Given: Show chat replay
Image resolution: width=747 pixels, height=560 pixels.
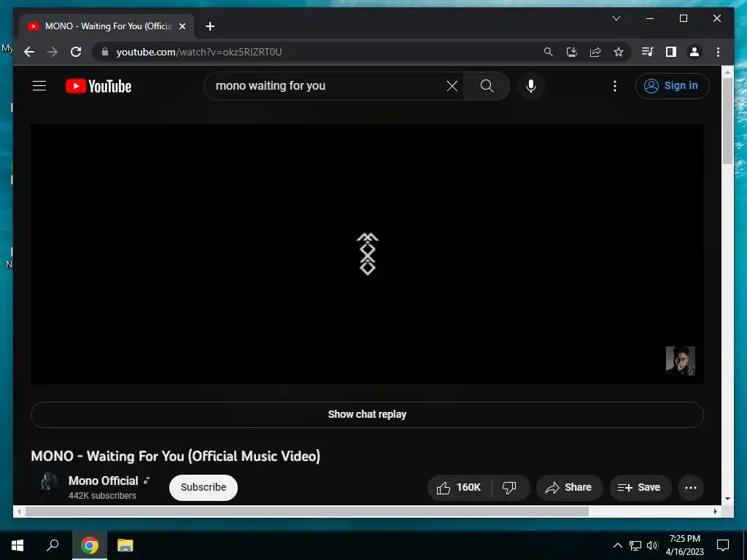Looking at the screenshot, I should tap(367, 414).
